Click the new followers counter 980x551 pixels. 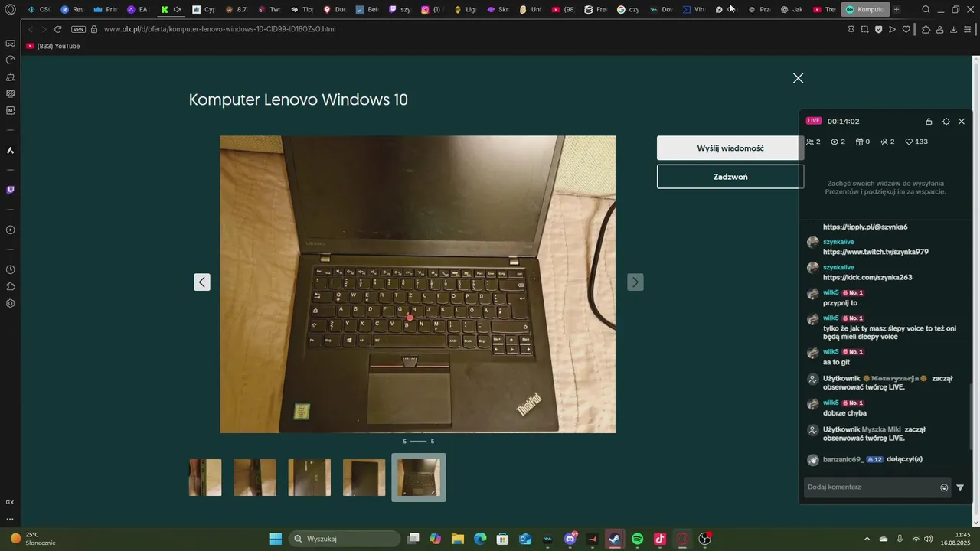click(887, 142)
